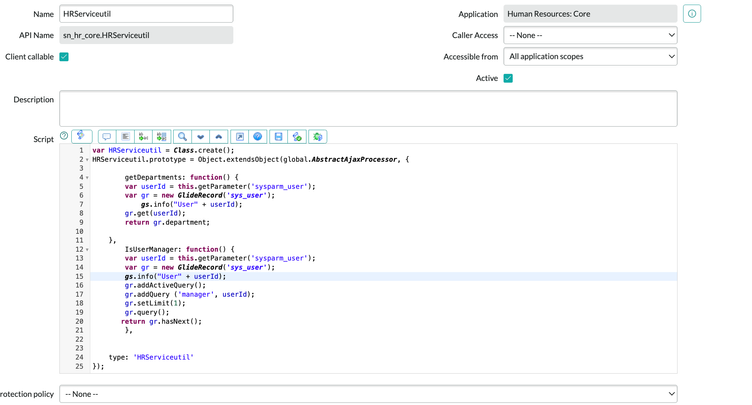Click into the Name input field
Viewport: 752px width, 405px height.
(x=146, y=14)
